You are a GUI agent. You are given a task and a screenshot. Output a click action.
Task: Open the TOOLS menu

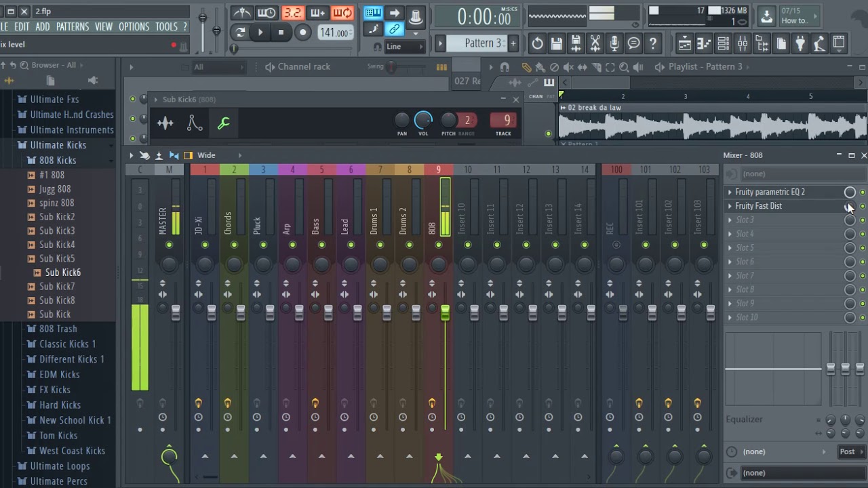tap(166, 26)
